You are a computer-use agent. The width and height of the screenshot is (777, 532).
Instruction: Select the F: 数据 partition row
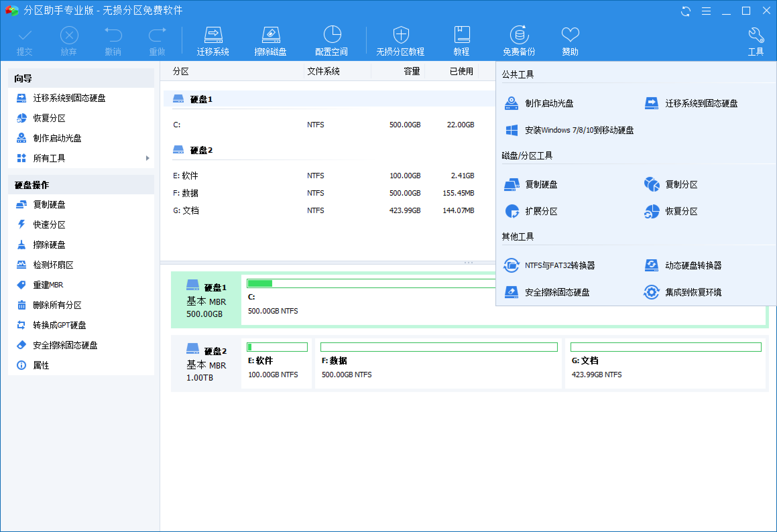[329, 193]
